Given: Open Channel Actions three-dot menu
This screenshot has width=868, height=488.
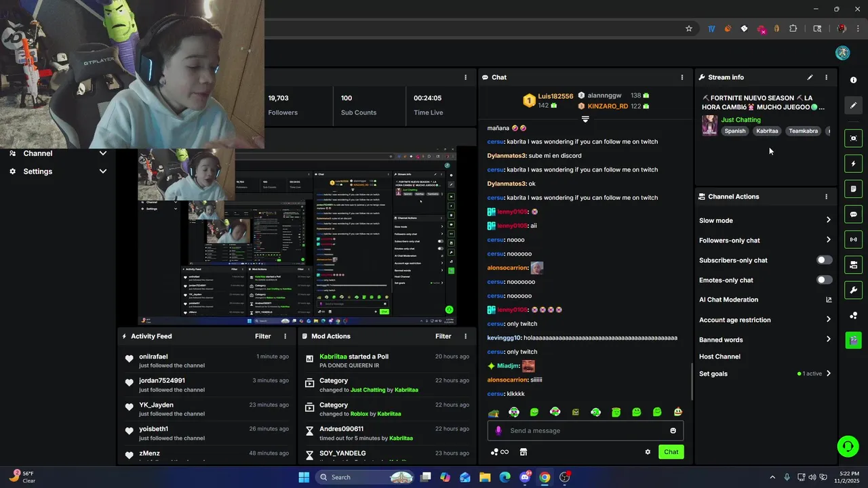Looking at the screenshot, I should tap(826, 197).
